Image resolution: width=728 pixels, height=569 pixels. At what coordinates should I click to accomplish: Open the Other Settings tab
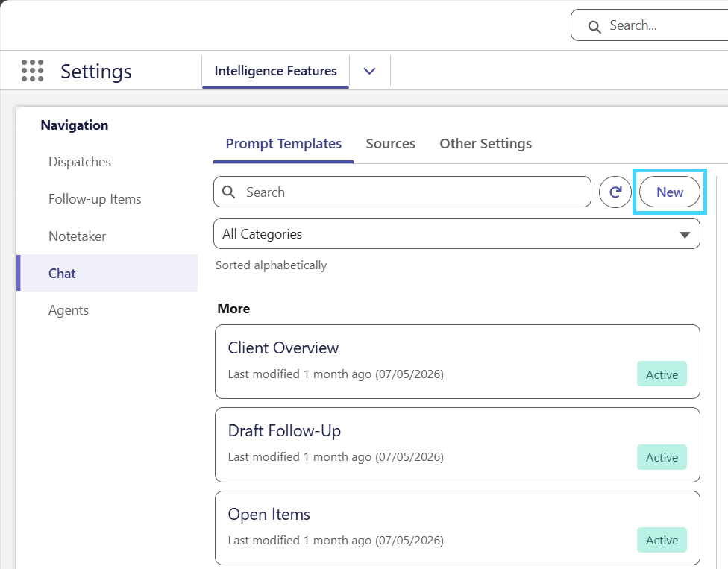point(486,144)
